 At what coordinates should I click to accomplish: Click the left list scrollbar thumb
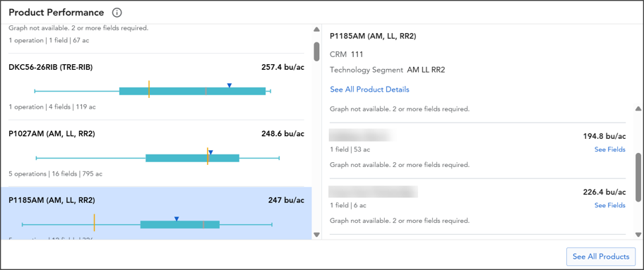click(316, 51)
